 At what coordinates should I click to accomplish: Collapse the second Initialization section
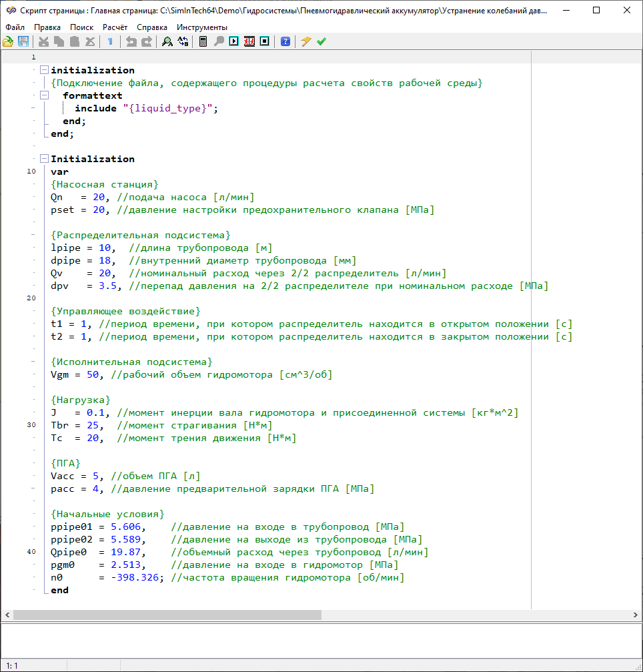tap(45, 159)
